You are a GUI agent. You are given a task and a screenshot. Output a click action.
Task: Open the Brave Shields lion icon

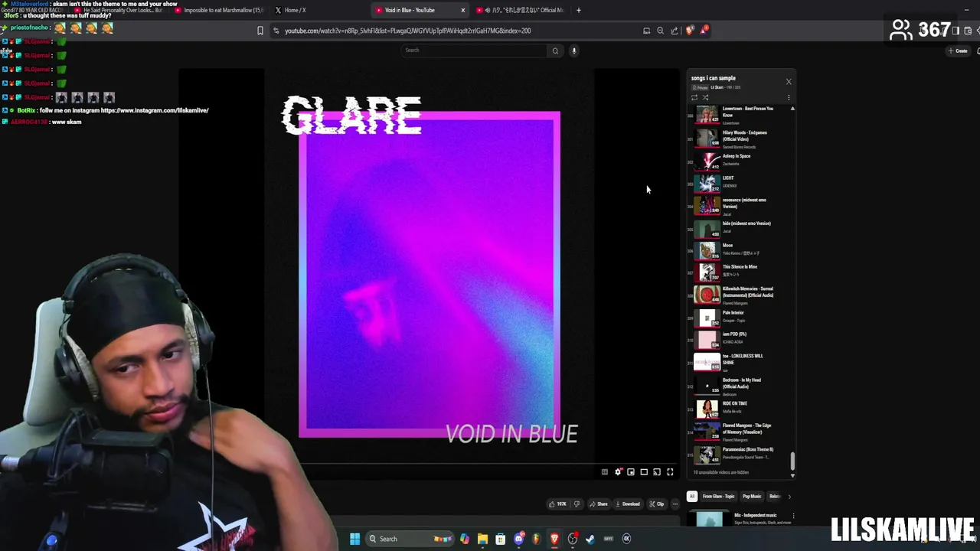tap(690, 31)
